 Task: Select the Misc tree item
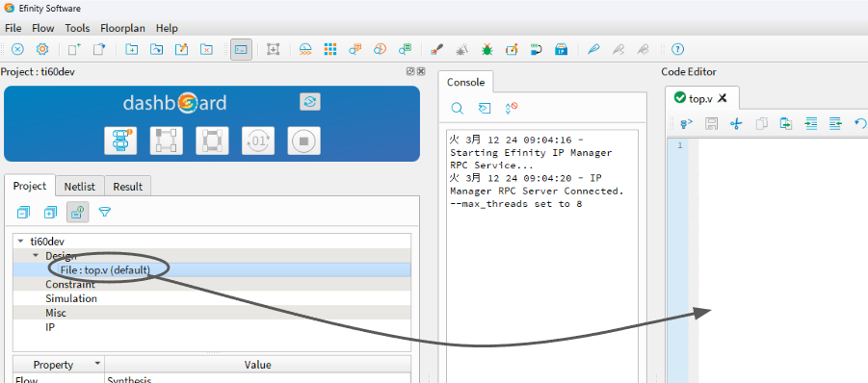pyautogui.click(x=55, y=313)
